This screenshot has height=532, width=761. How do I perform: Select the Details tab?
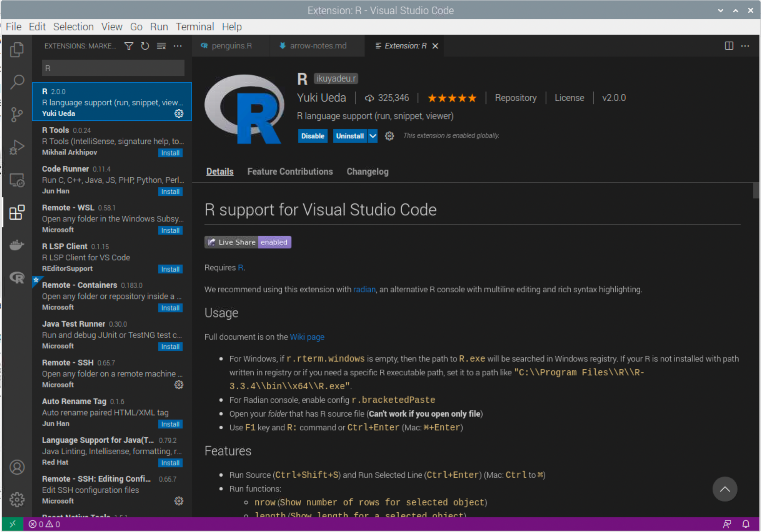[219, 171]
